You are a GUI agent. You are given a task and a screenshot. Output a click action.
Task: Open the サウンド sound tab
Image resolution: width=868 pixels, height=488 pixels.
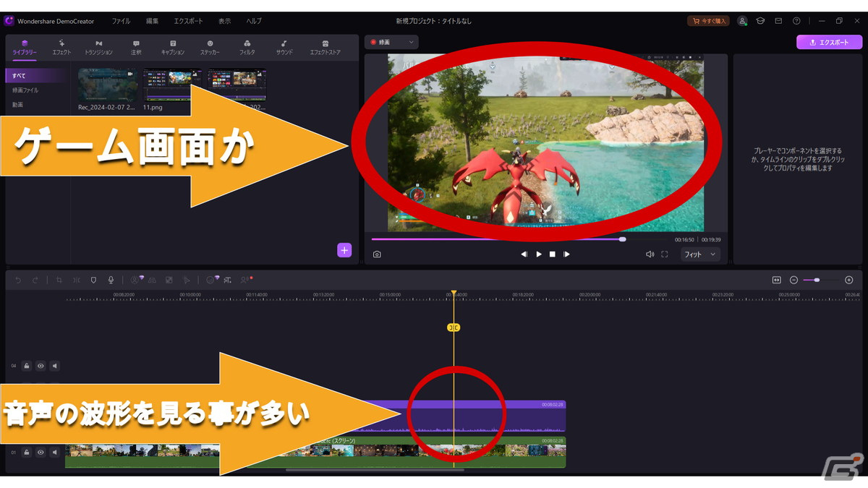point(284,48)
